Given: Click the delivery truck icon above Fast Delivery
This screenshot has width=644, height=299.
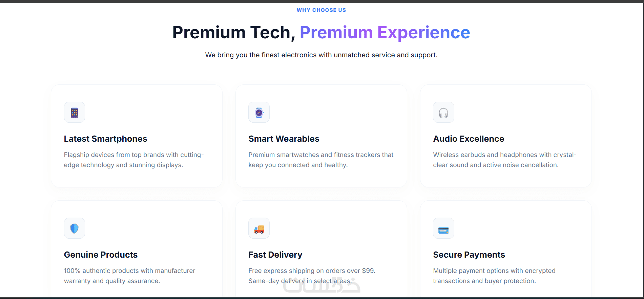Looking at the screenshot, I should [259, 228].
